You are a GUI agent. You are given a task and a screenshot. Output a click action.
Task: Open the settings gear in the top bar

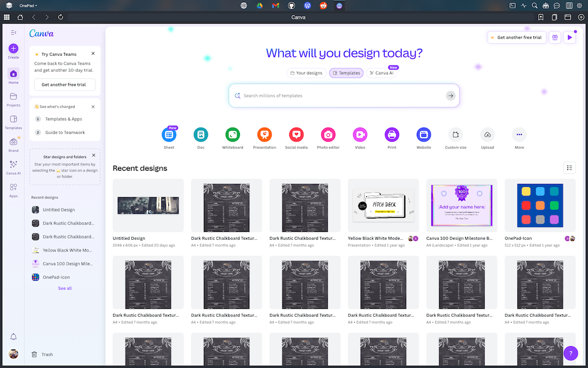(579, 6)
